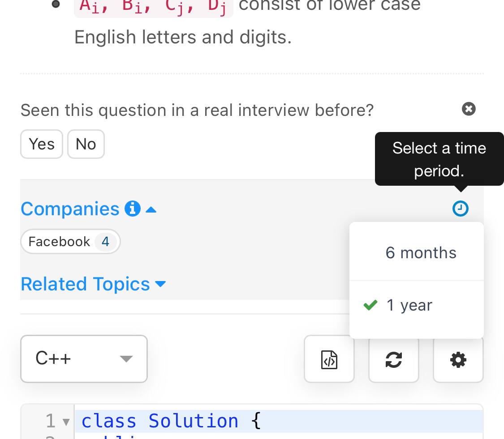Click the Related Topics heading text

point(85,284)
